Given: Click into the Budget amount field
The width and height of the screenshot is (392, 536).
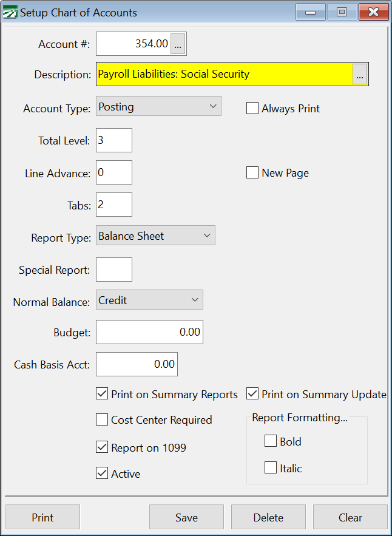Looking at the screenshot, I should [x=149, y=333].
